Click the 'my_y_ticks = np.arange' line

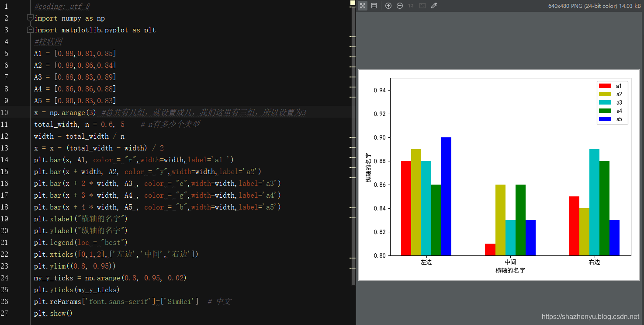(x=111, y=278)
